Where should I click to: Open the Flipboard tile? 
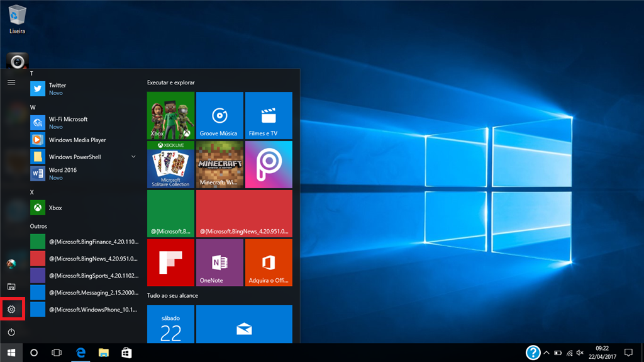point(171,263)
